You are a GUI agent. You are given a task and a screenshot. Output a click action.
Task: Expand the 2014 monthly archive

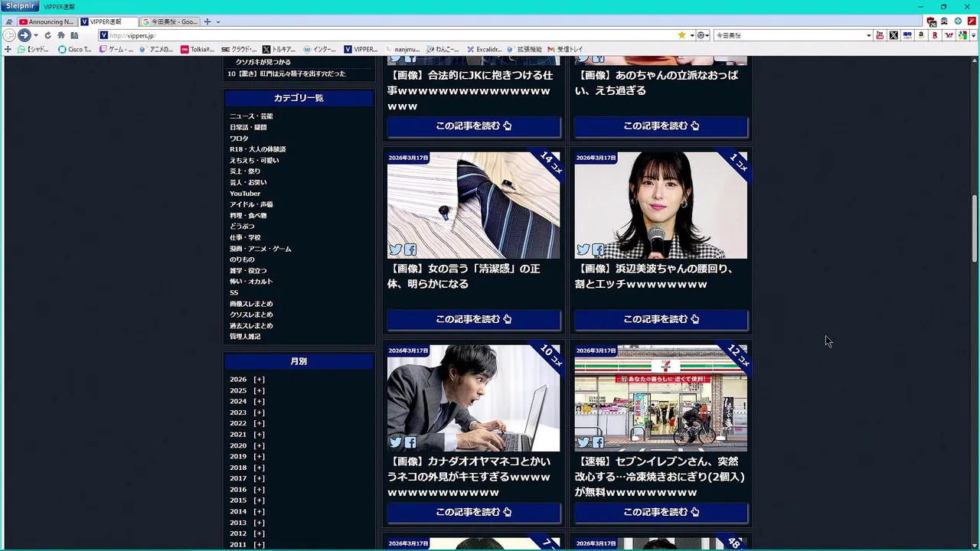pos(260,511)
